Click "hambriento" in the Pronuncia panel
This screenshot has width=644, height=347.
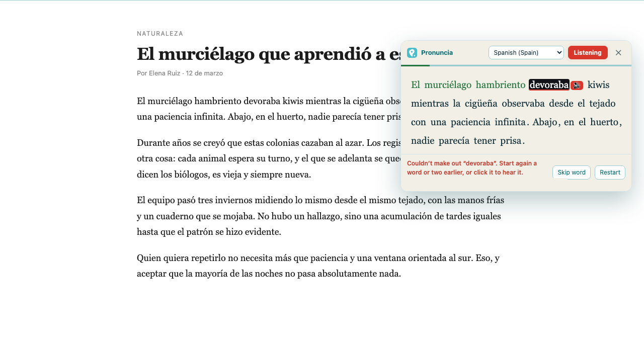tap(501, 85)
